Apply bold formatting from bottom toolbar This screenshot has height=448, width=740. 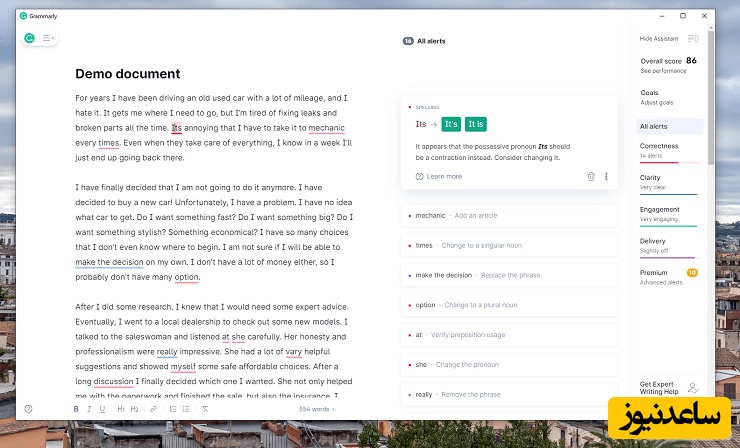tap(76, 409)
